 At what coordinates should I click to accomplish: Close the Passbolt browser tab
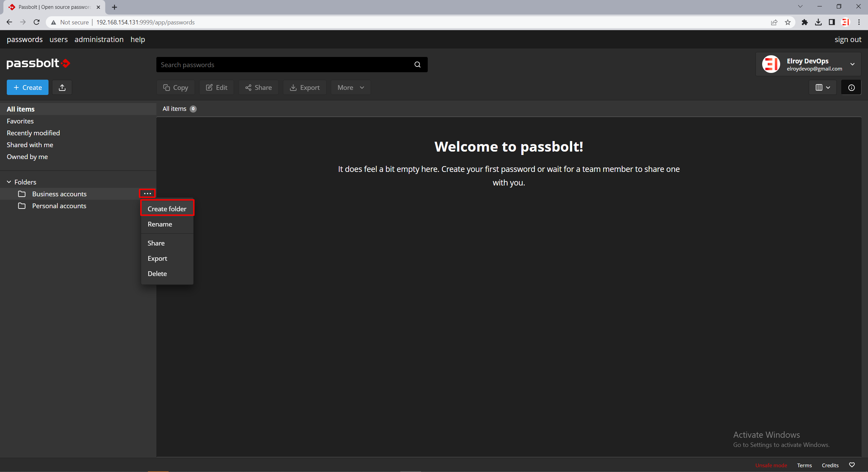point(98,7)
